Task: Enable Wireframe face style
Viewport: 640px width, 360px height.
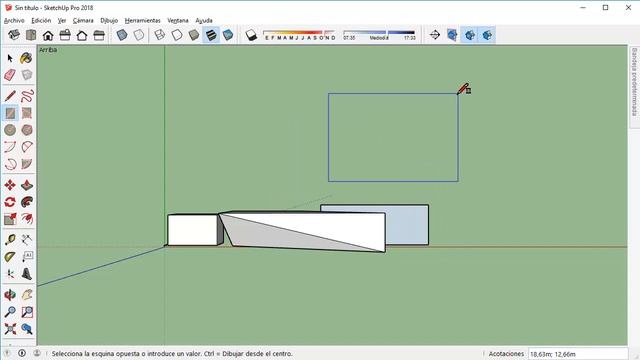Action: coord(160,35)
